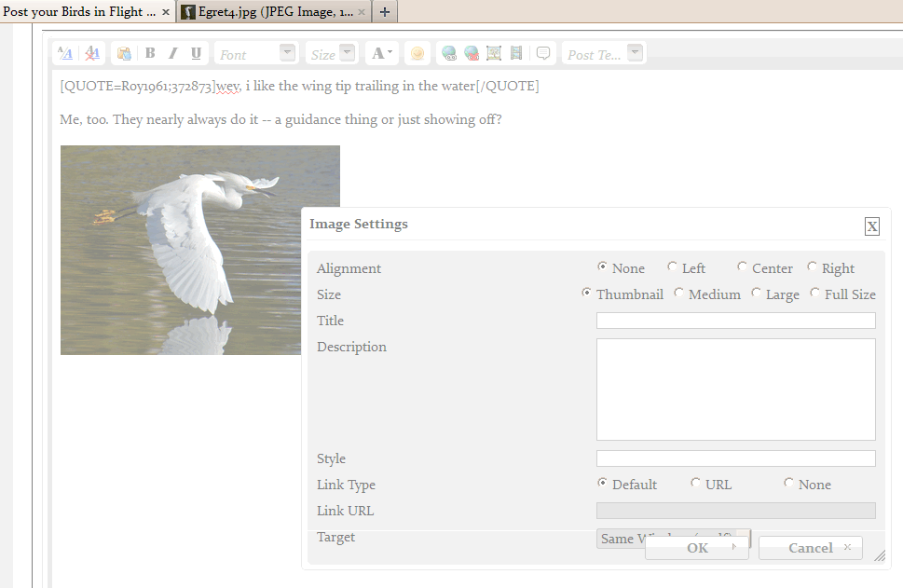Screen dimensions: 903x588
Task: Click Cancel in Image Settings
Action: pos(811,548)
